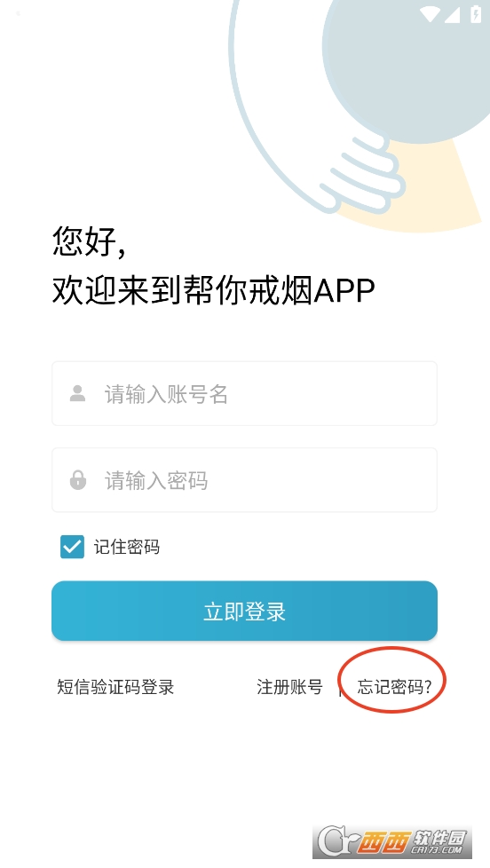Tap the 立即登录 button

tap(244, 612)
